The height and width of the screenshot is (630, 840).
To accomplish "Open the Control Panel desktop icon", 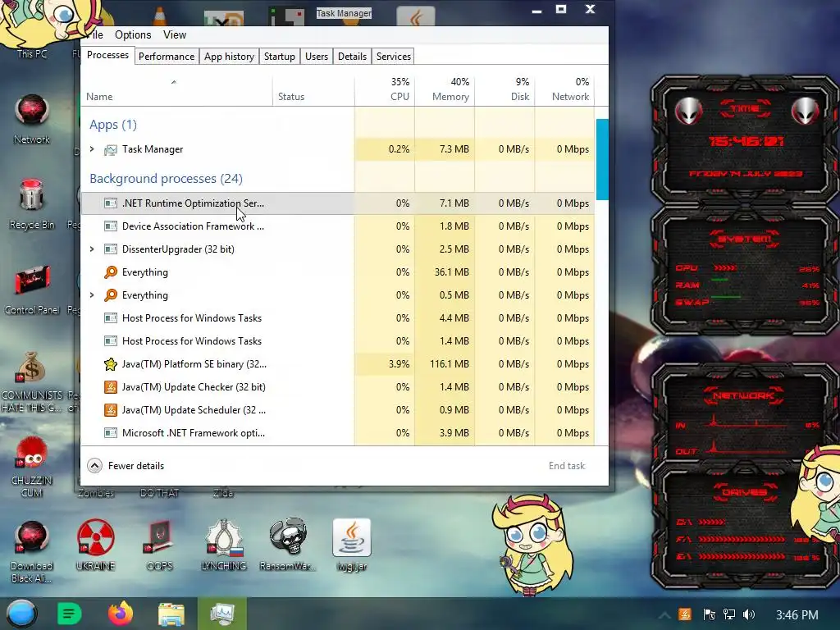I will (32, 290).
